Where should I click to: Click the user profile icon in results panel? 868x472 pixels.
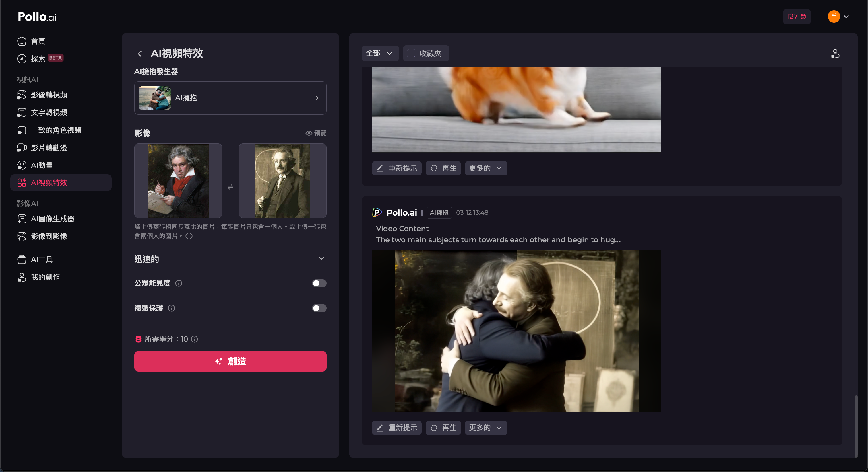click(835, 54)
